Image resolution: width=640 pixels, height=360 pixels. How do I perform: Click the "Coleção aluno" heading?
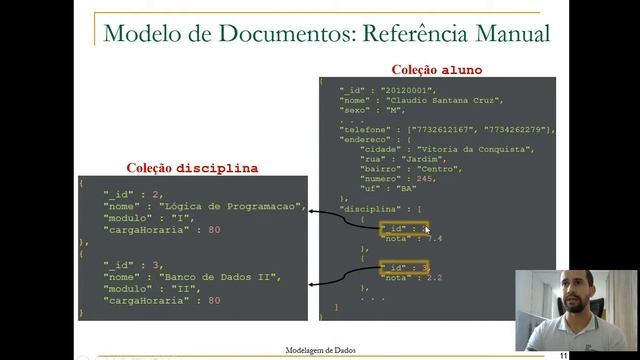(437, 70)
